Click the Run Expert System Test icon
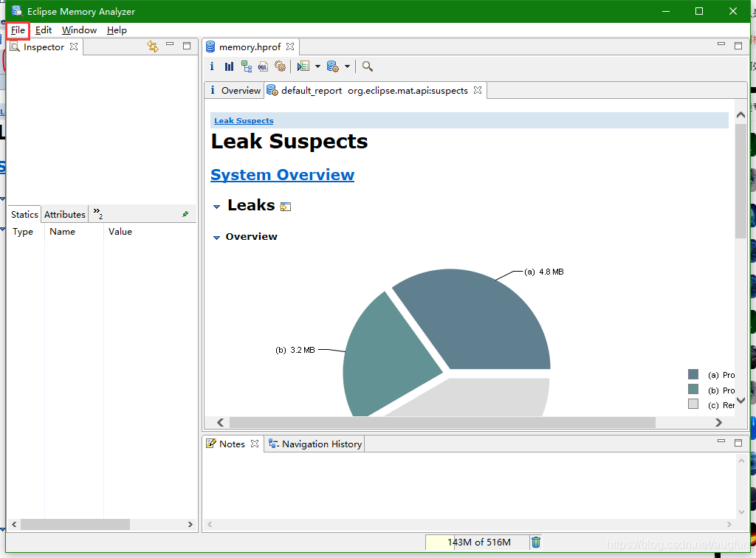Image resolution: width=756 pixels, height=558 pixels. tap(303, 66)
